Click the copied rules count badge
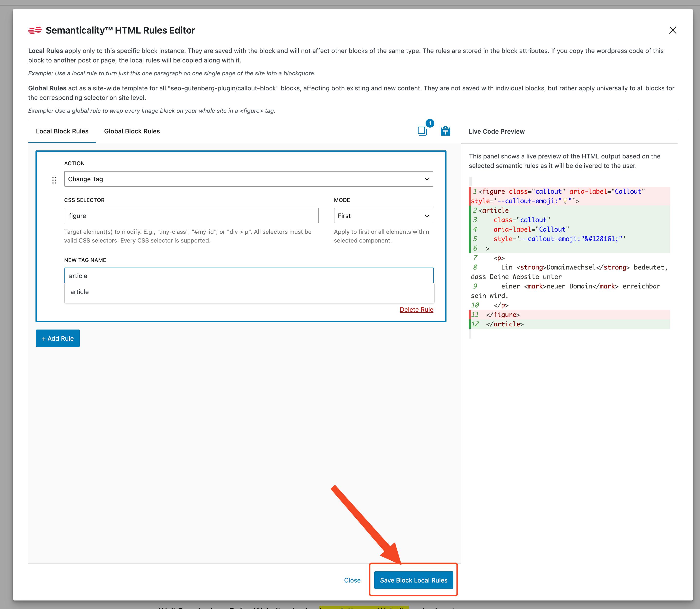700x609 pixels. click(x=430, y=123)
